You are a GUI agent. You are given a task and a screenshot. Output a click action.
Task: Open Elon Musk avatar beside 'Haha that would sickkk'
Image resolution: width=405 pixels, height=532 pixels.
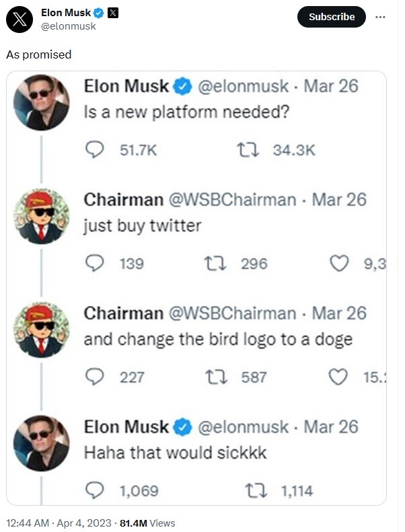(42, 443)
